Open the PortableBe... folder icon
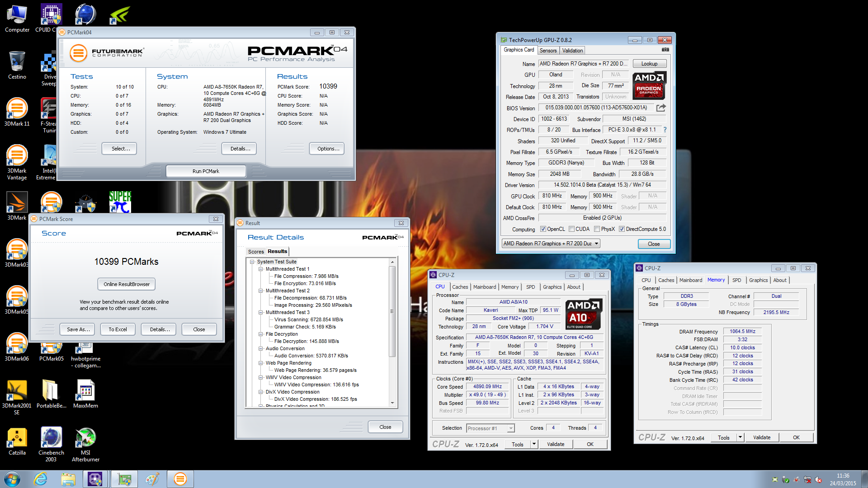This screenshot has height=488, width=868. (x=51, y=394)
